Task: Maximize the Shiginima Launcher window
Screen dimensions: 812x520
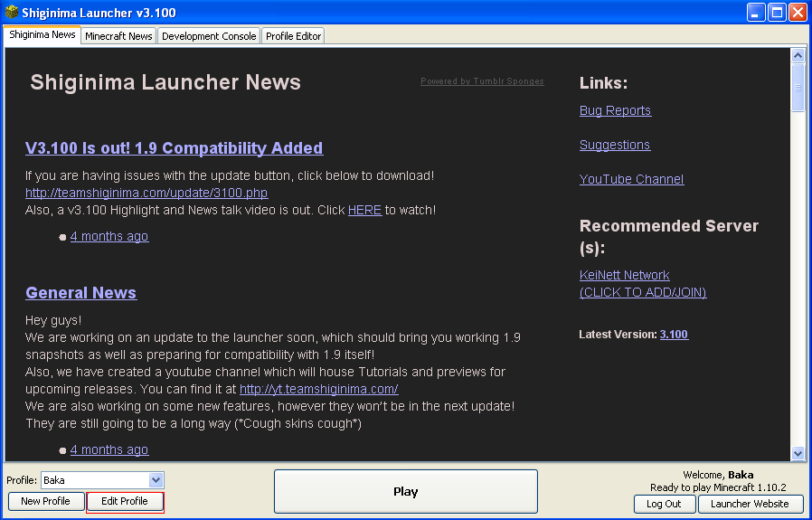Action: tap(777, 13)
